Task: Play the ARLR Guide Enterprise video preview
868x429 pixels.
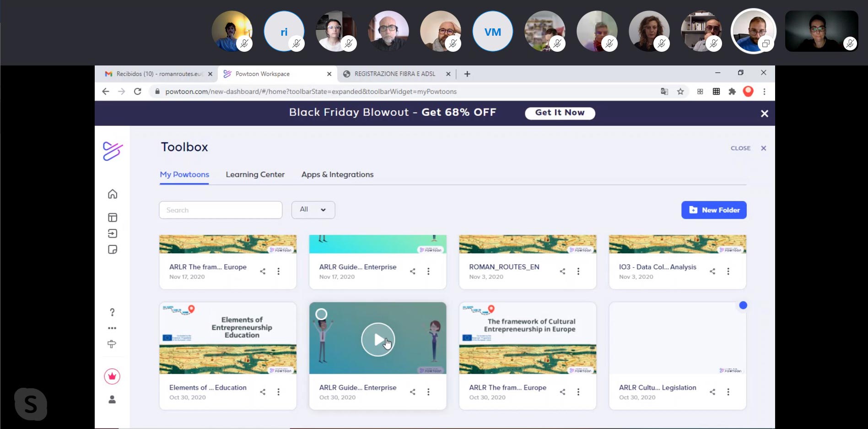Action: point(378,339)
